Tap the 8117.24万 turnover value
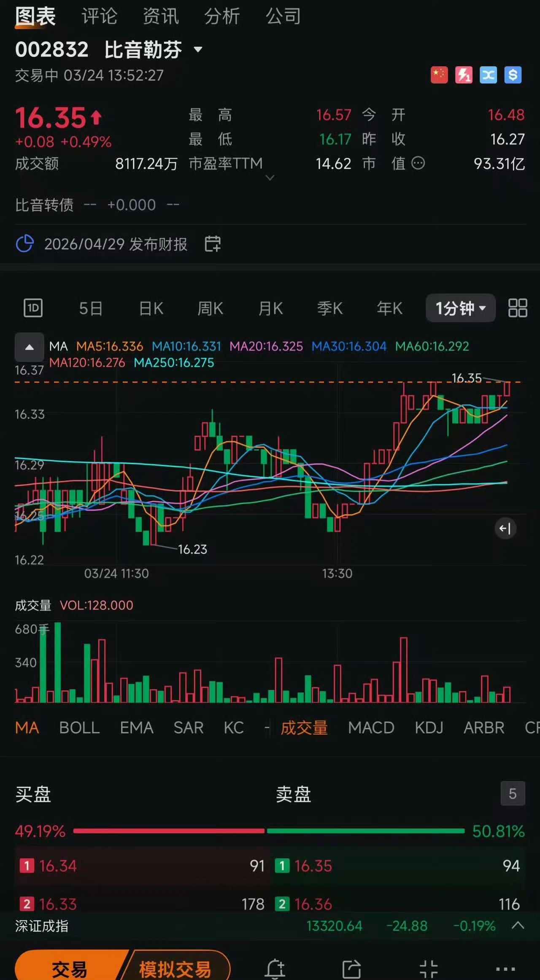This screenshot has width=540, height=980. coord(146,164)
